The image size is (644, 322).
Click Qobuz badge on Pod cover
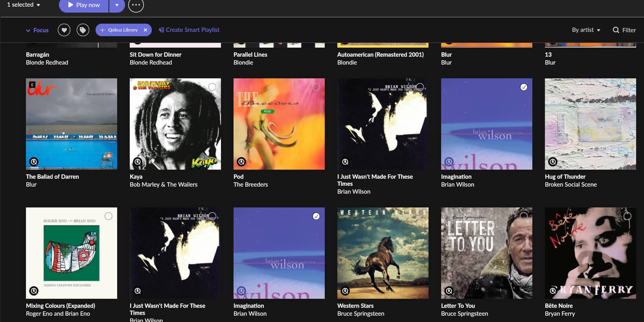241,161
